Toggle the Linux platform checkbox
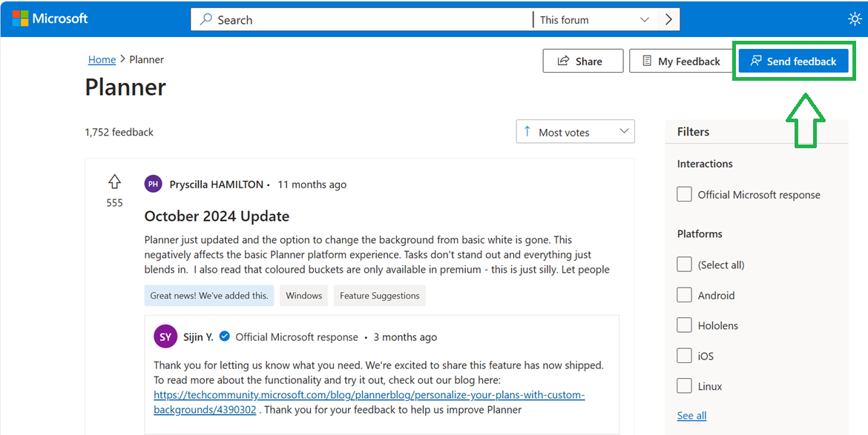868x435 pixels. coord(684,386)
